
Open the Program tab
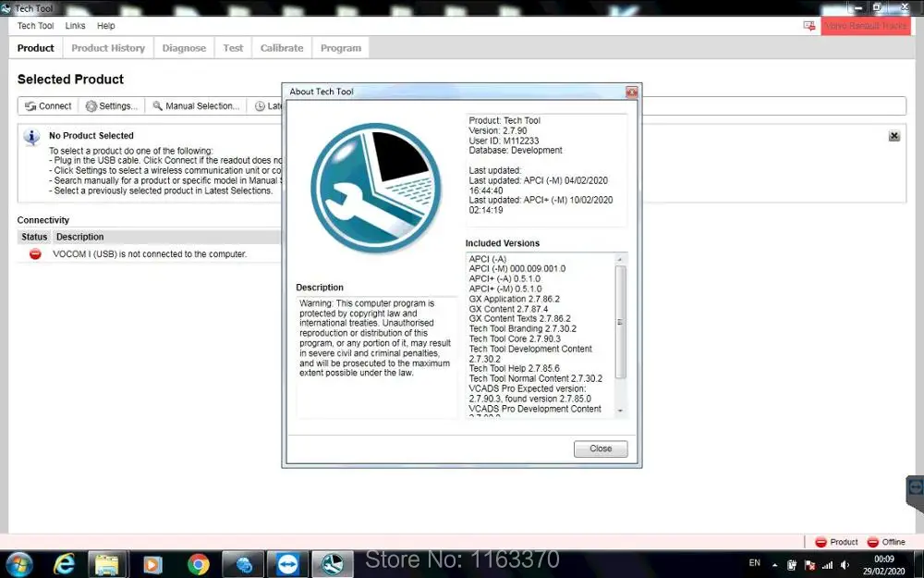[341, 48]
